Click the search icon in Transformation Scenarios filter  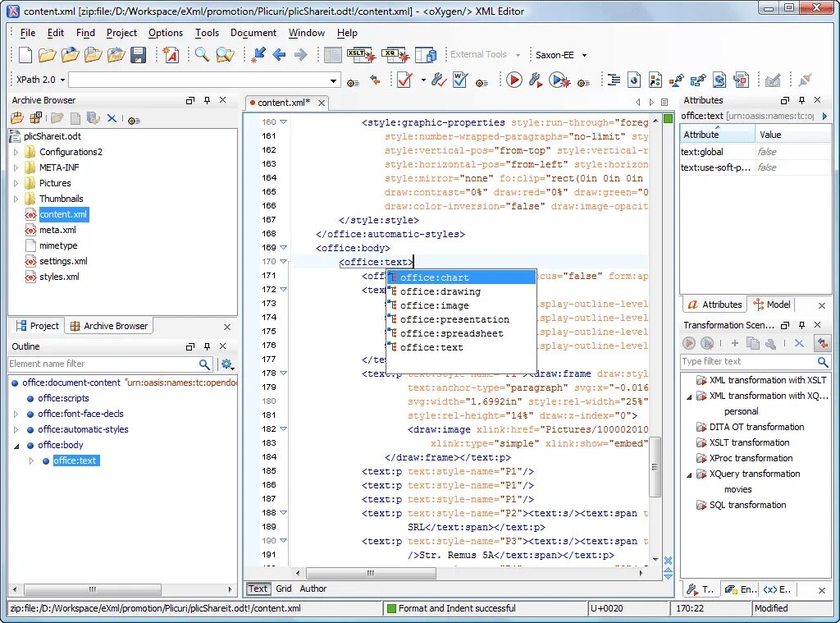(x=823, y=362)
